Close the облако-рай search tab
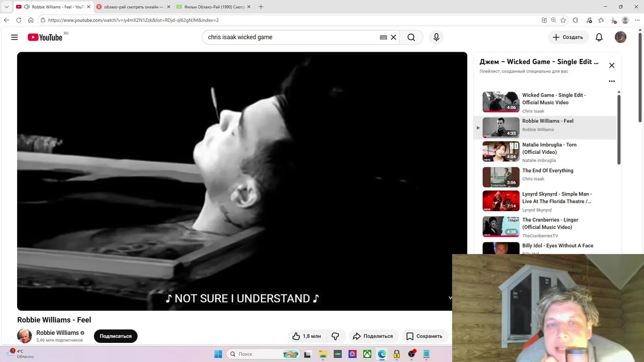This screenshot has width=644, height=362. [x=169, y=7]
